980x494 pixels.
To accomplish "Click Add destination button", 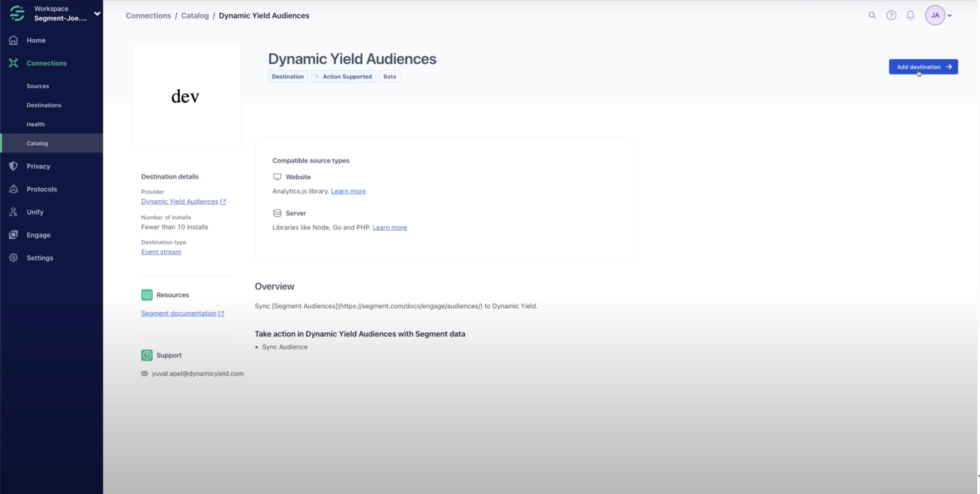I will click(x=924, y=66).
